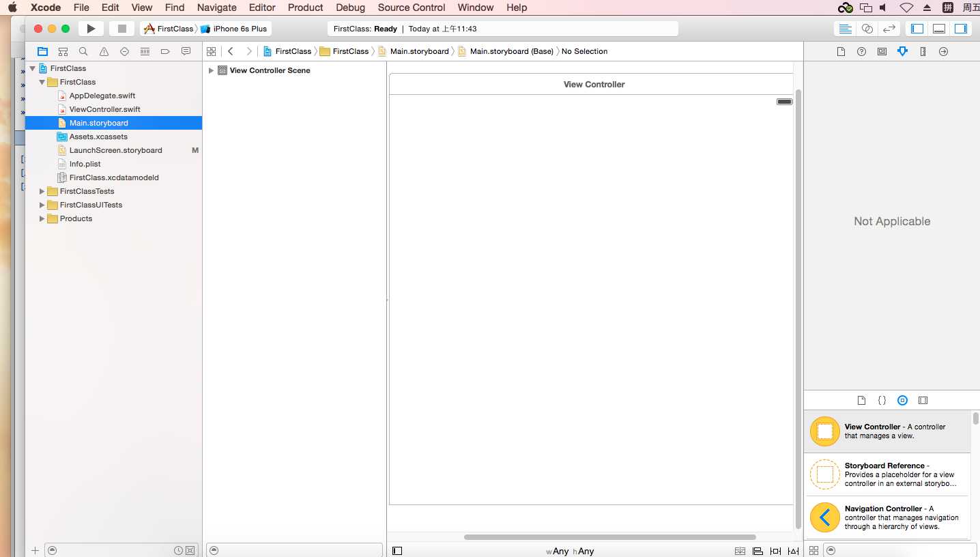Collapse the FirstClass project root
980x557 pixels.
[x=33, y=68]
